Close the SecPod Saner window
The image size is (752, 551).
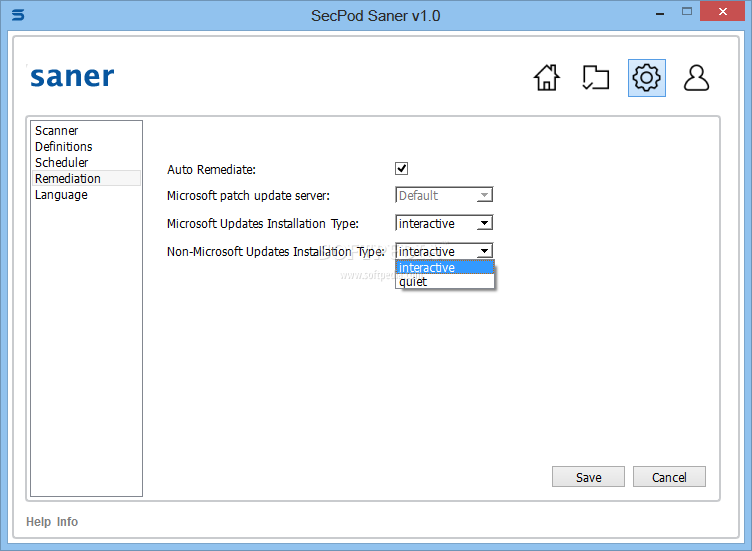723,12
